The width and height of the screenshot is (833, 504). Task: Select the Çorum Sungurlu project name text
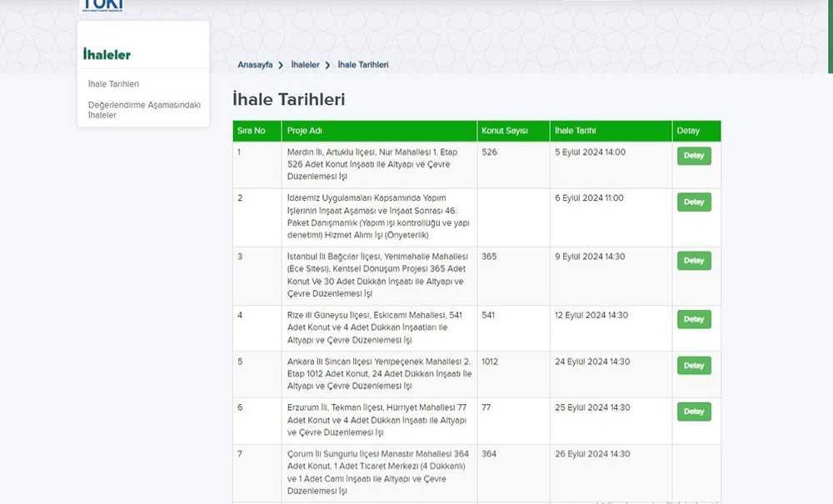pos(378,472)
